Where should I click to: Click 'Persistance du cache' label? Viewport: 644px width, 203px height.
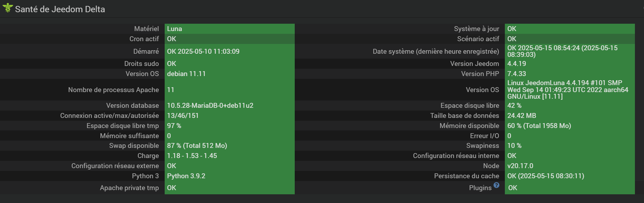[467, 176]
